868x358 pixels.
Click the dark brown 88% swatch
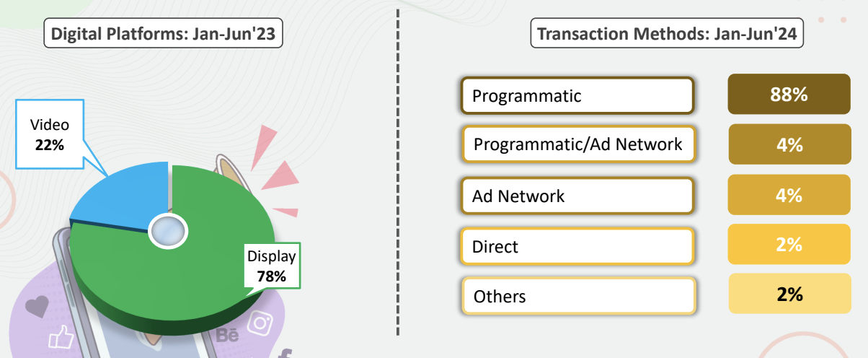coord(789,95)
